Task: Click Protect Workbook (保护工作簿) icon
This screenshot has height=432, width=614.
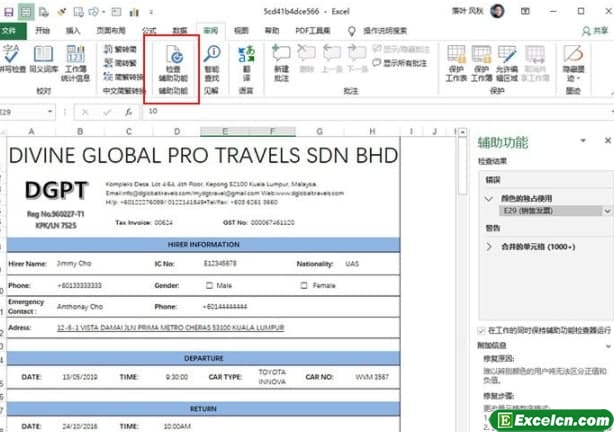Action: pyautogui.click(x=481, y=63)
